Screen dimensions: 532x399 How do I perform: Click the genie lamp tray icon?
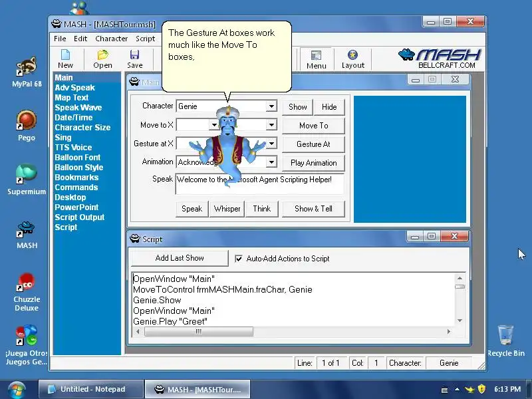tap(469, 390)
